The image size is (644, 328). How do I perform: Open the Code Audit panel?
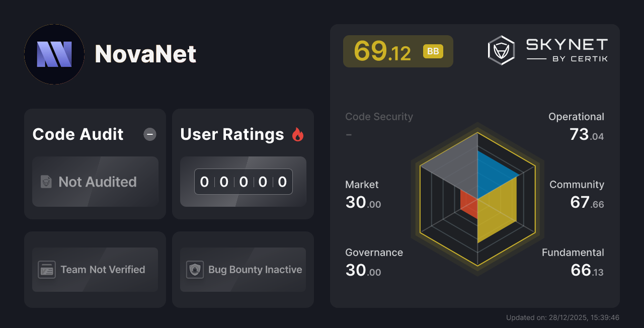(x=95, y=163)
